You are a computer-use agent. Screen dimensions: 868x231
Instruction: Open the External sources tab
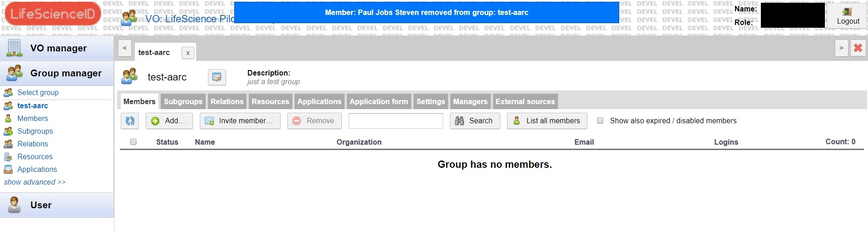coord(525,101)
